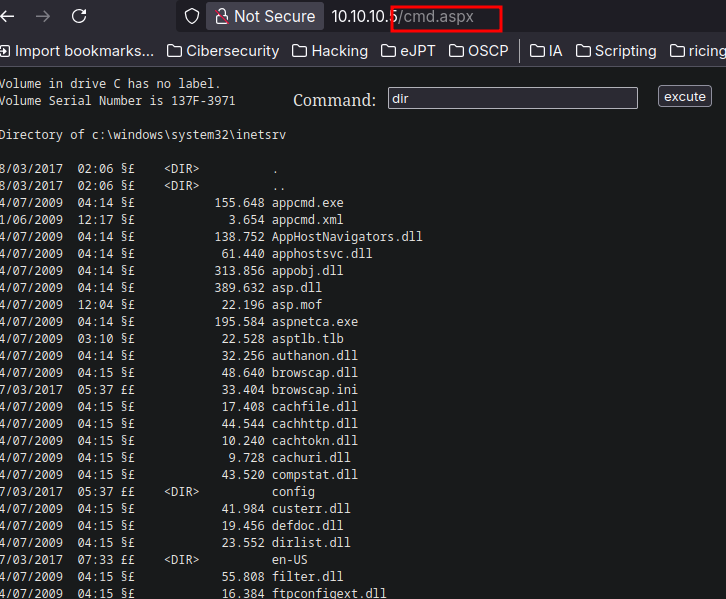Click the Volume Serial Number line
726x599 pixels.
[118, 101]
